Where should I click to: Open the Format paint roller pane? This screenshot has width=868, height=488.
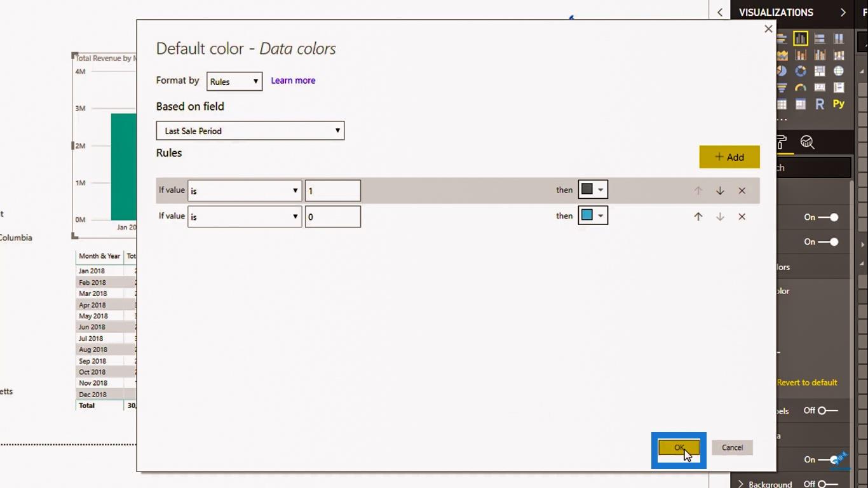[782, 142]
